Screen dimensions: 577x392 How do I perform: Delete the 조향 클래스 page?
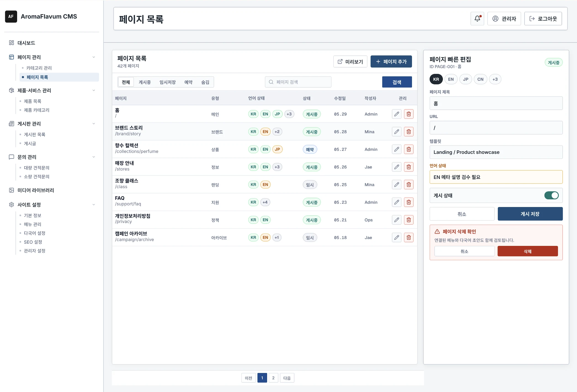point(409,185)
